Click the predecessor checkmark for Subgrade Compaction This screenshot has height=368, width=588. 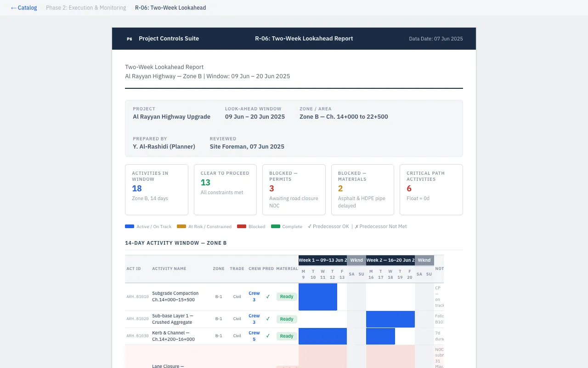(268, 297)
